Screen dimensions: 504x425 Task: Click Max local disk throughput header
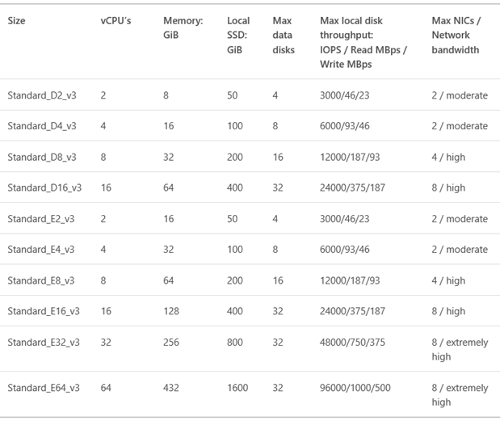tap(363, 43)
